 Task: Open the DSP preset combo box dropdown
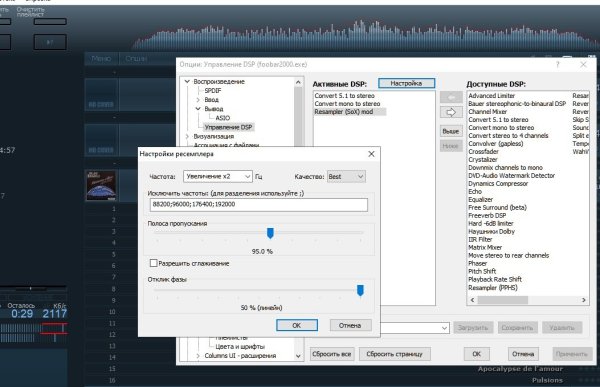click(x=444, y=328)
